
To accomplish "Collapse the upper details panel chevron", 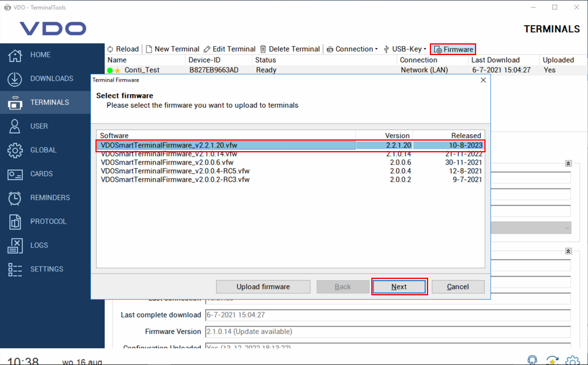I will 568,163.
